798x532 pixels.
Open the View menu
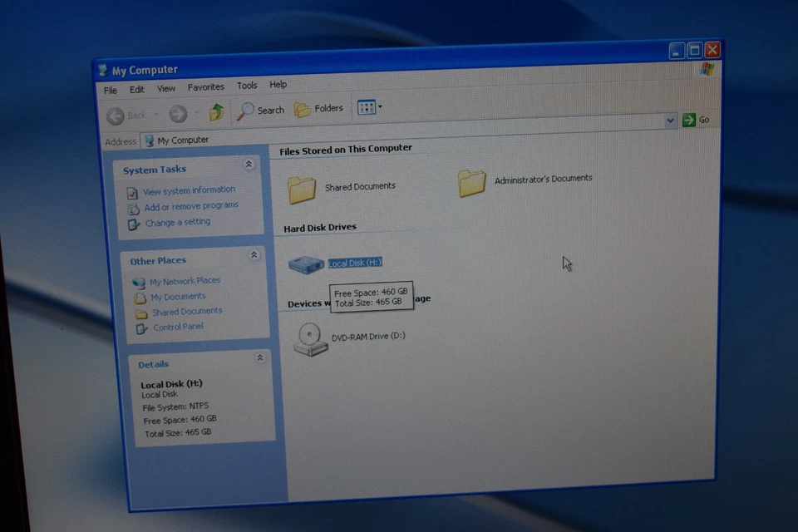[x=165, y=87]
